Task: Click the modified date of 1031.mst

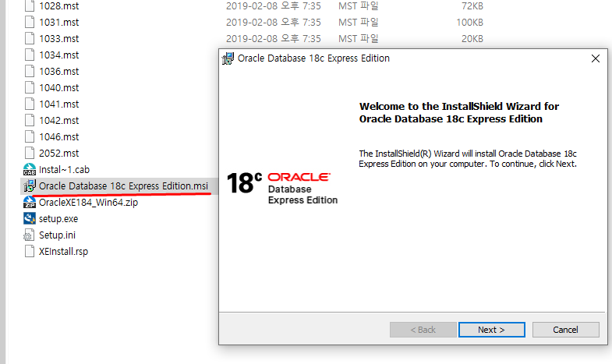Action: tap(273, 23)
